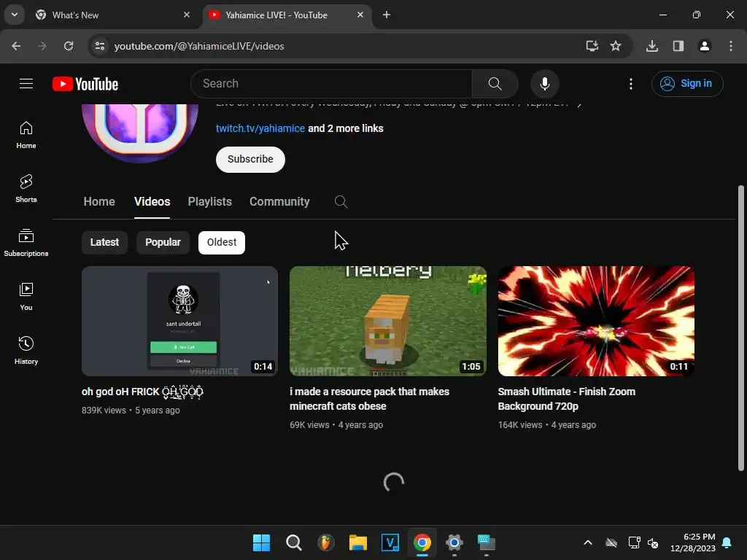Viewport: 747px width, 560px height.
Task: Open Windows taskbar search
Action: click(293, 542)
